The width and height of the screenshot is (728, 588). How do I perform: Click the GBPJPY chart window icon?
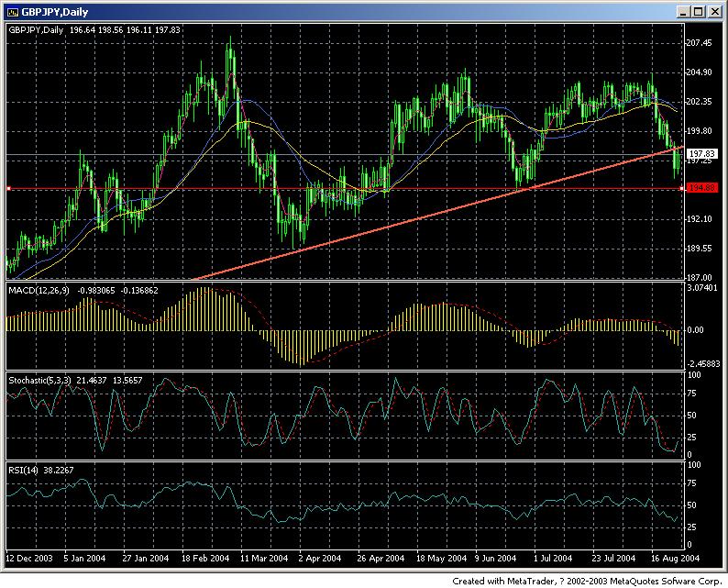[x=11, y=10]
